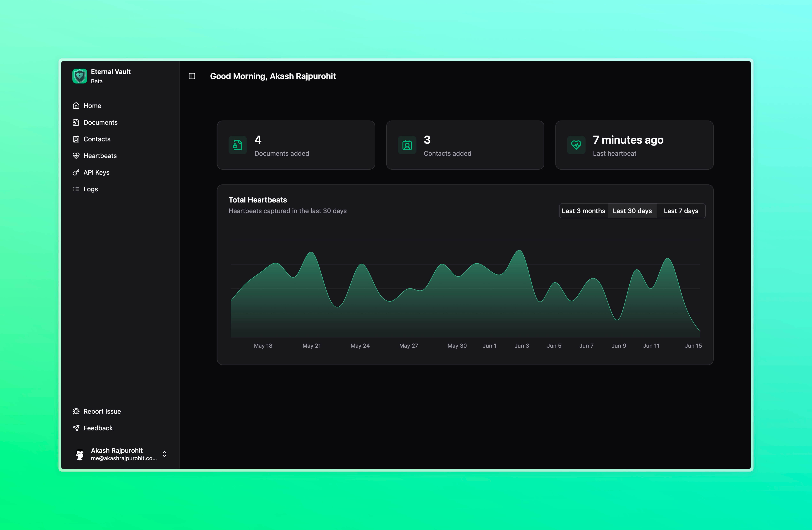Click the May 18 axis label
This screenshot has height=530, width=812.
click(x=263, y=346)
